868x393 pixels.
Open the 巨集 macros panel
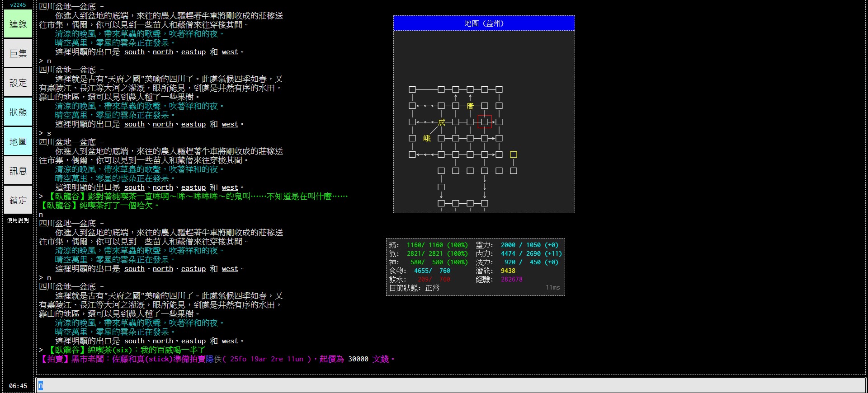click(18, 53)
